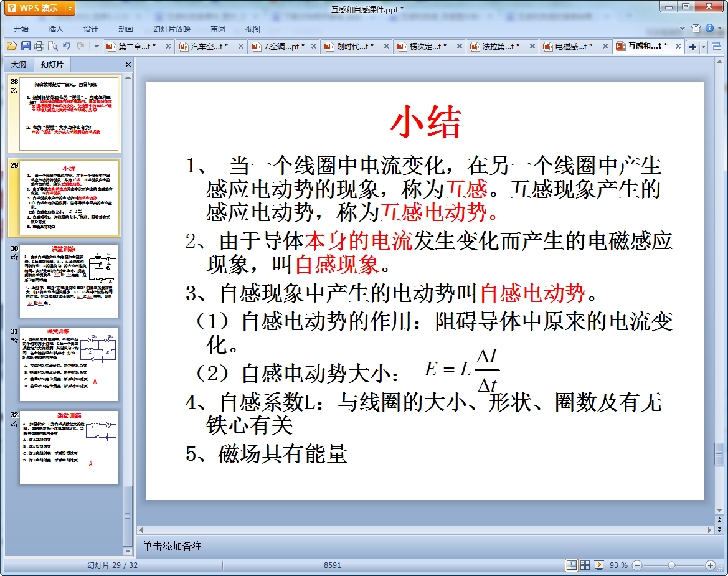
Task: Save the presentation with the floppy icon
Action: pyautogui.click(x=26, y=46)
